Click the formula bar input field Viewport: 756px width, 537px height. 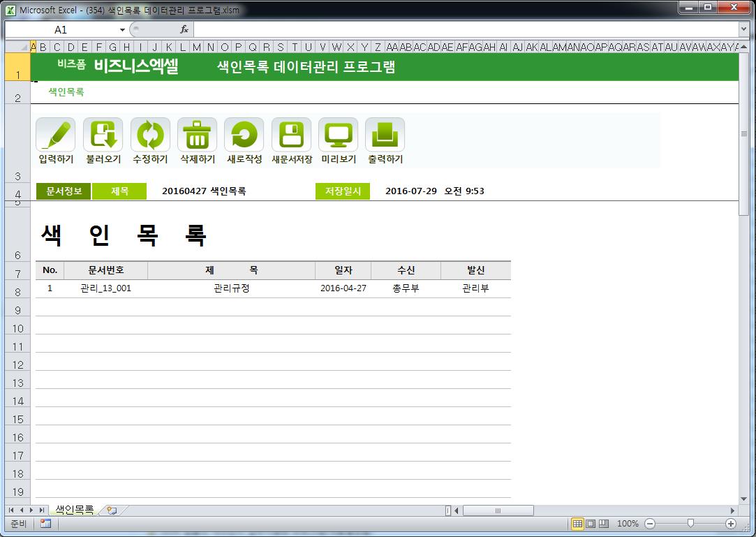[461, 29]
